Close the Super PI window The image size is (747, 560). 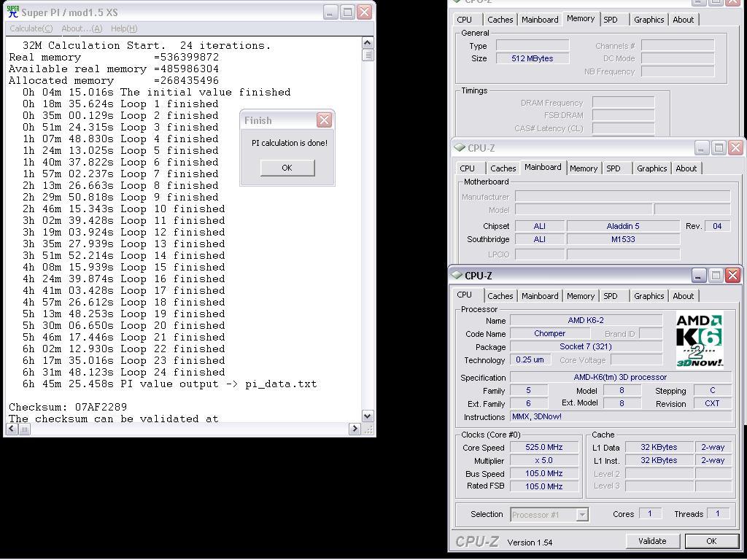365,12
